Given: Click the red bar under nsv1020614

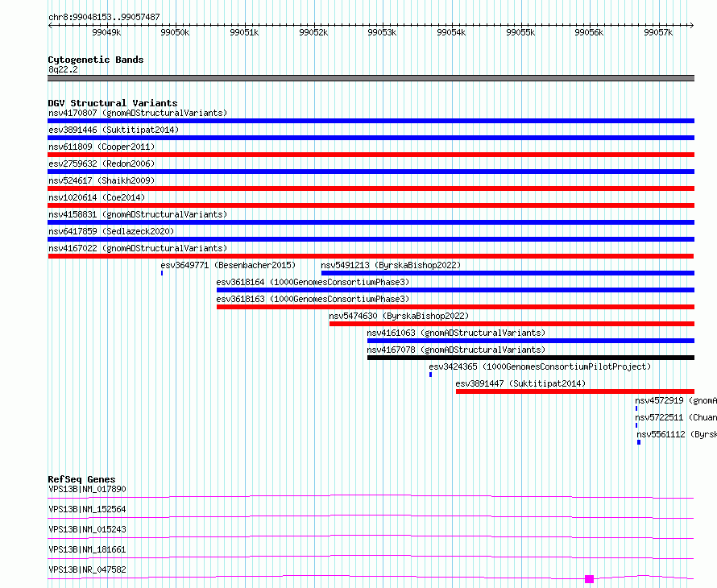Looking at the screenshot, I should (x=371, y=205).
